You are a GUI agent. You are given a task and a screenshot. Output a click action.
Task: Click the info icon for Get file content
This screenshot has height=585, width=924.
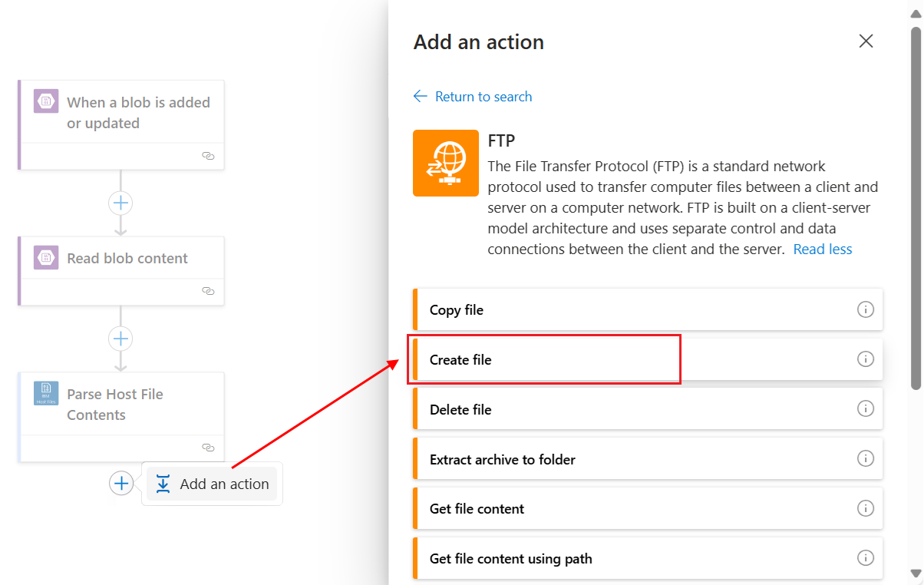pos(866,508)
